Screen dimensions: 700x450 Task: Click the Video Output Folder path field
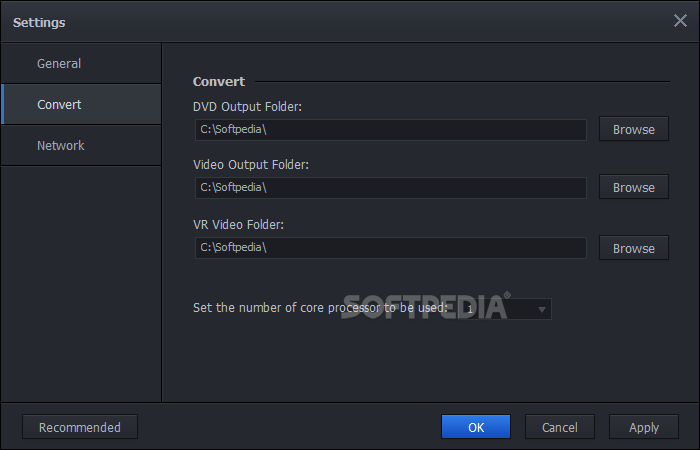[x=391, y=188]
